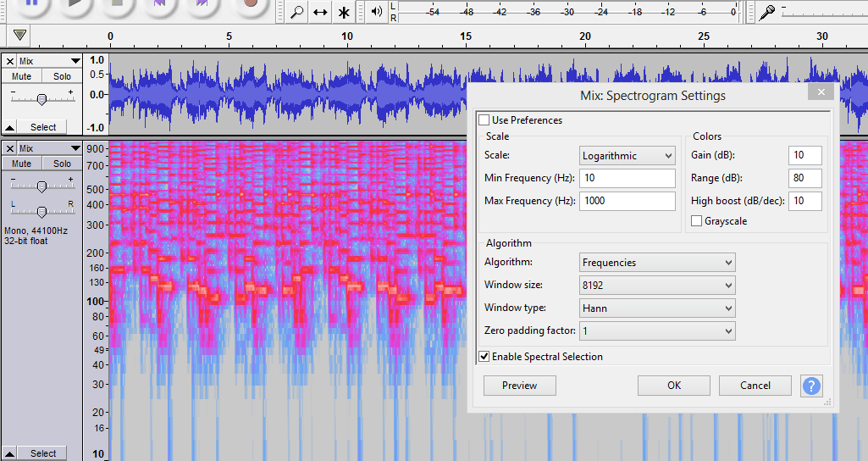The image size is (868, 461).
Task: Cancel the Spectrogram Settings dialog
Action: click(x=755, y=386)
